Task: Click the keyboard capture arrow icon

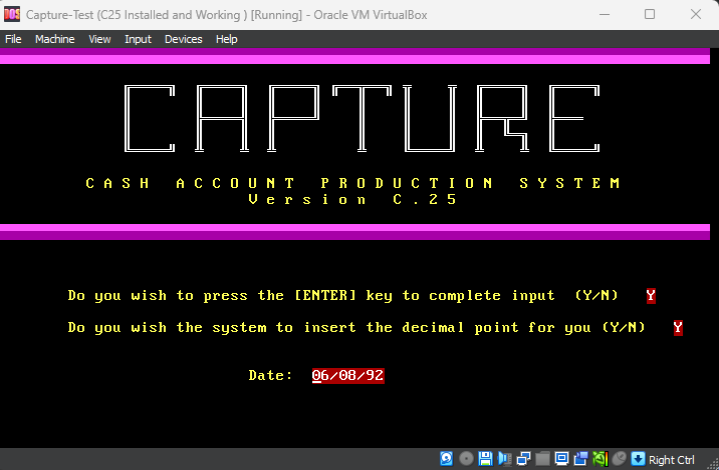Action: [x=638, y=459]
